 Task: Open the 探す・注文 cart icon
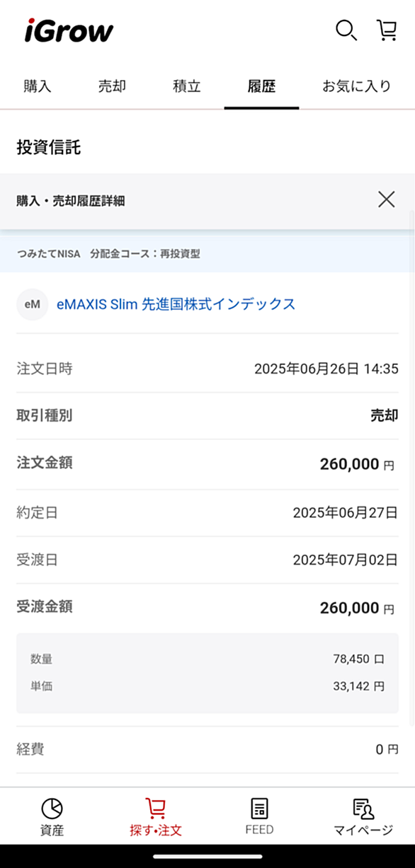tap(155, 808)
